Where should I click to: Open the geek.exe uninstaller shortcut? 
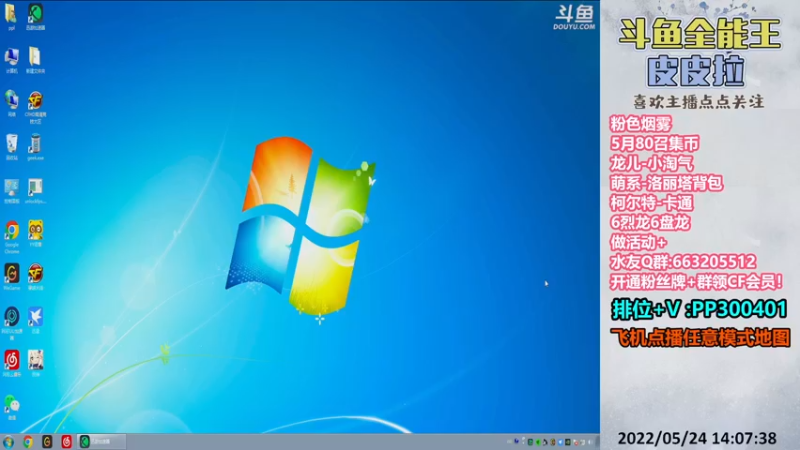point(35,147)
